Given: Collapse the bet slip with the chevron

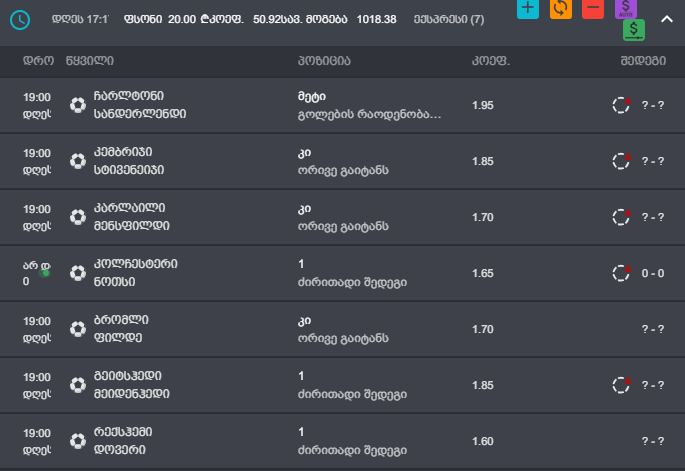Looking at the screenshot, I should (x=667, y=19).
